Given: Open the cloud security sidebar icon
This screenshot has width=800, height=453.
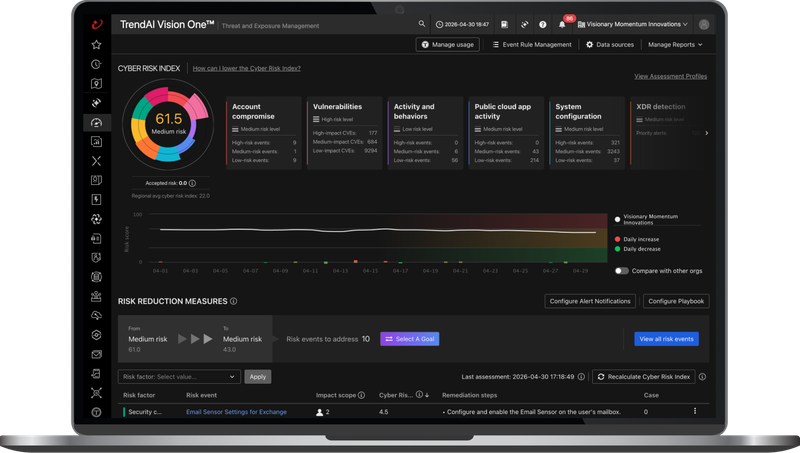Looking at the screenshot, I should click(96, 316).
